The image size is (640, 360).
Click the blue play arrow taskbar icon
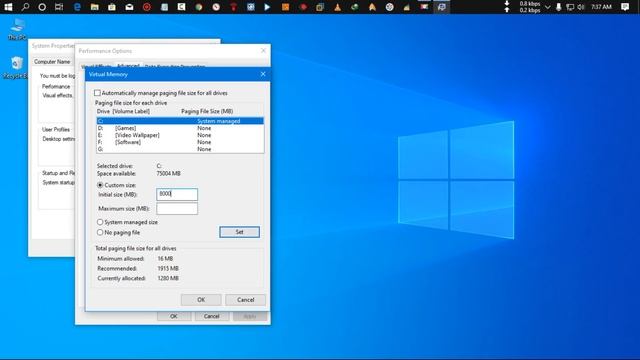pyautogui.click(x=267, y=7)
